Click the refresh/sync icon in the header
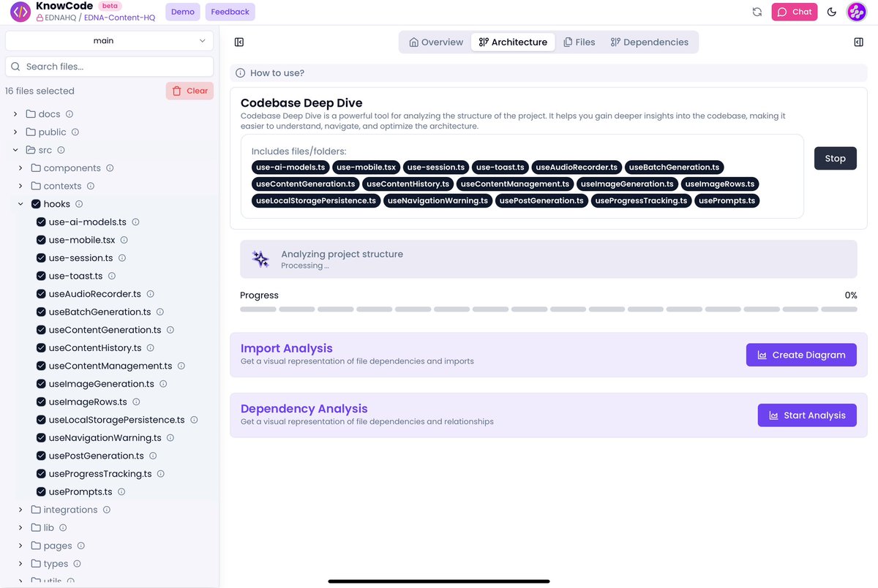Viewport: 878px width, 588px height. point(757,12)
